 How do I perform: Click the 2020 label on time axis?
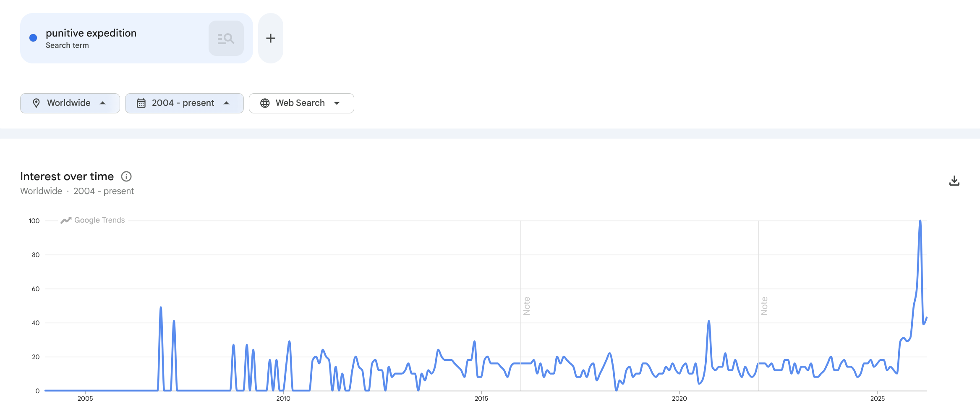pos(679,399)
